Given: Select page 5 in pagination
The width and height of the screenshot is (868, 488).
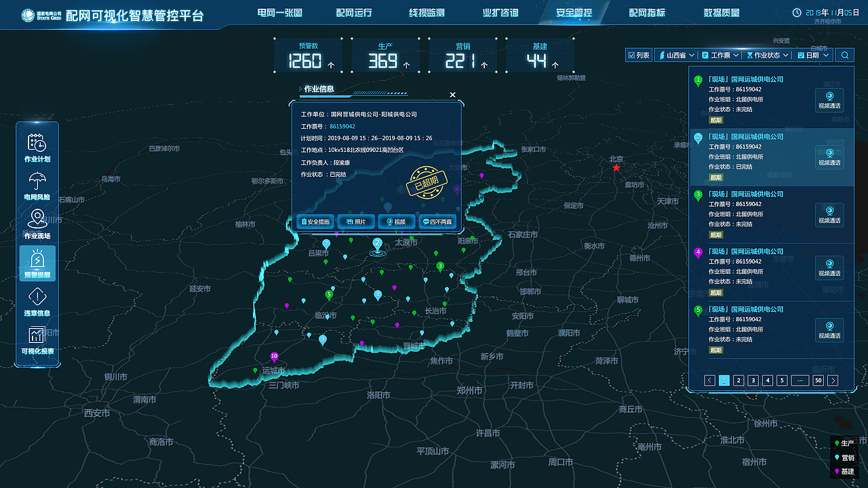Looking at the screenshot, I should [x=782, y=381].
